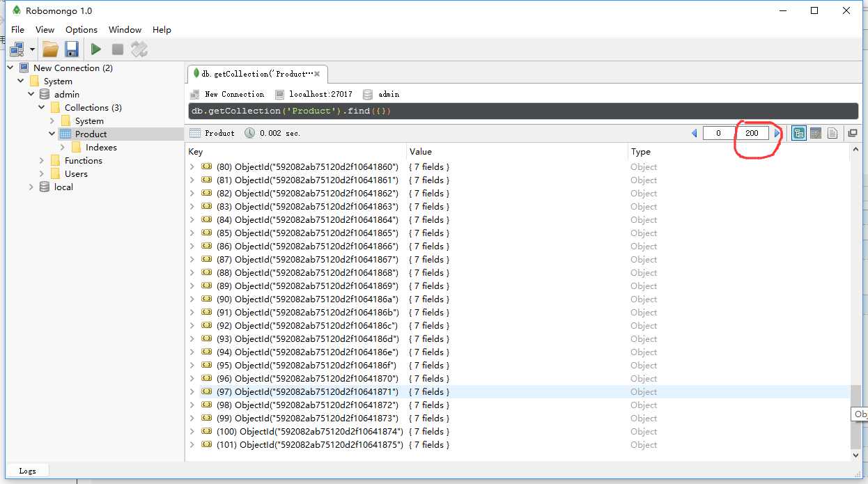This screenshot has width=868, height=484.
Task: Select row (95) ObjectId ending 4186f
Action: point(307,366)
